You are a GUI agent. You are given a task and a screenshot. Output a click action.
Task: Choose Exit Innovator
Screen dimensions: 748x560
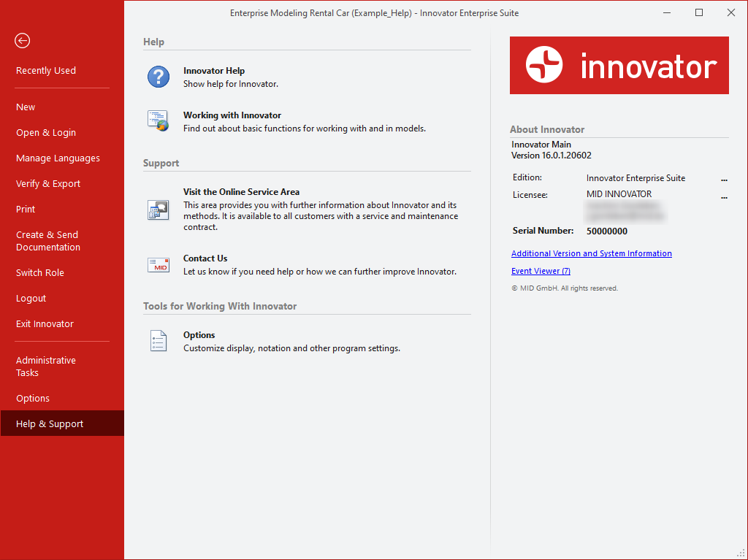coord(45,324)
